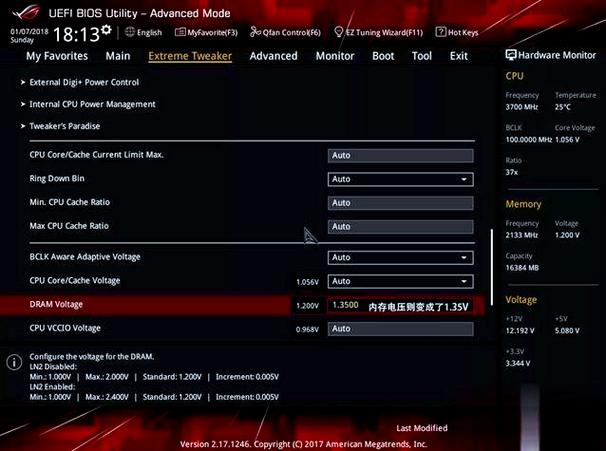Select the DRAM Voltage row label

pyautogui.click(x=56, y=305)
